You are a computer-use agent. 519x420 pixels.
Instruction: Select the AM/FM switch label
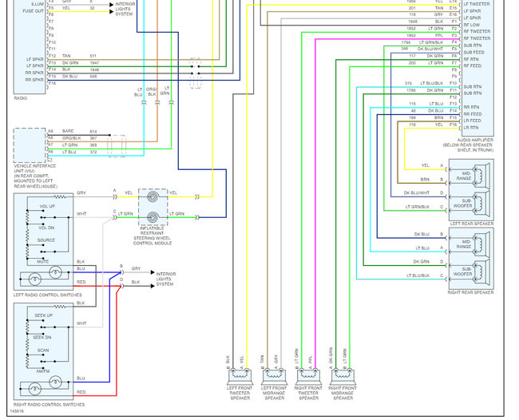click(42, 371)
